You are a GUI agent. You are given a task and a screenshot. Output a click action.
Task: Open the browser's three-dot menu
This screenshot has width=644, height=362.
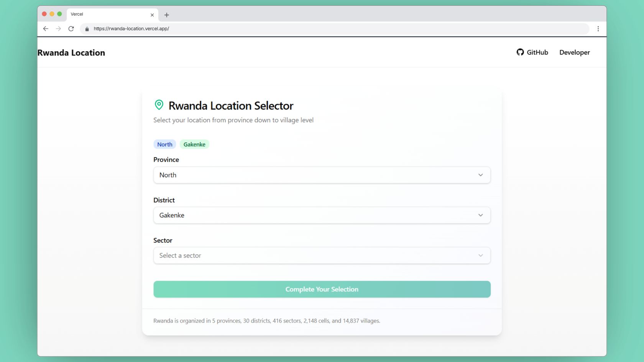click(x=598, y=29)
